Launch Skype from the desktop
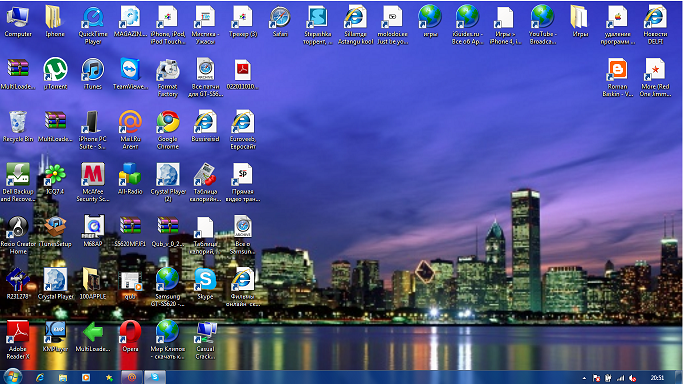 coord(205,284)
